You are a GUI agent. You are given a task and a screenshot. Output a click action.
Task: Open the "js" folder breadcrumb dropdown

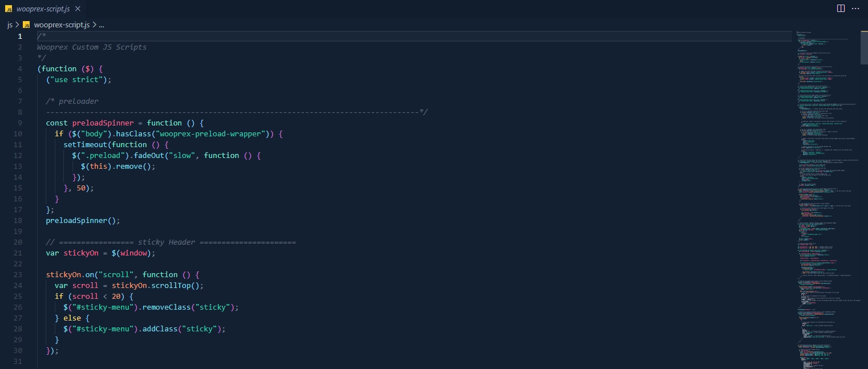[x=10, y=25]
